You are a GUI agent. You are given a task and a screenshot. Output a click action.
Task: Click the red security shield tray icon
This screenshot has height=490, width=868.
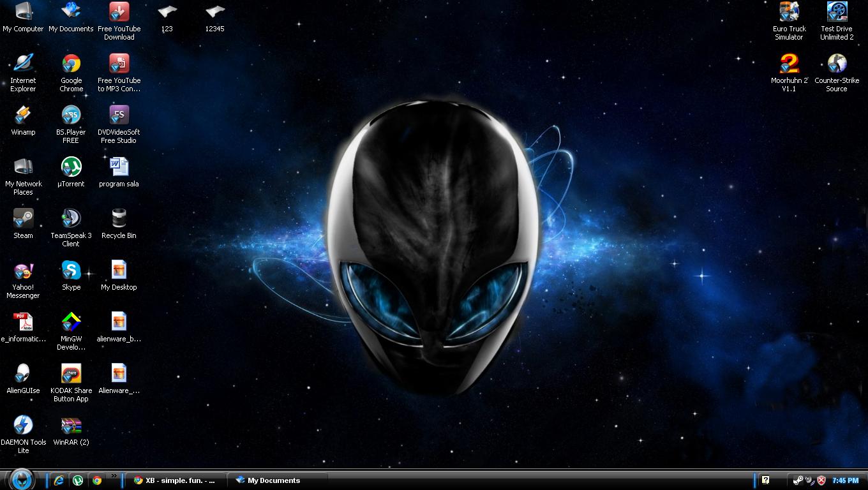pos(821,480)
